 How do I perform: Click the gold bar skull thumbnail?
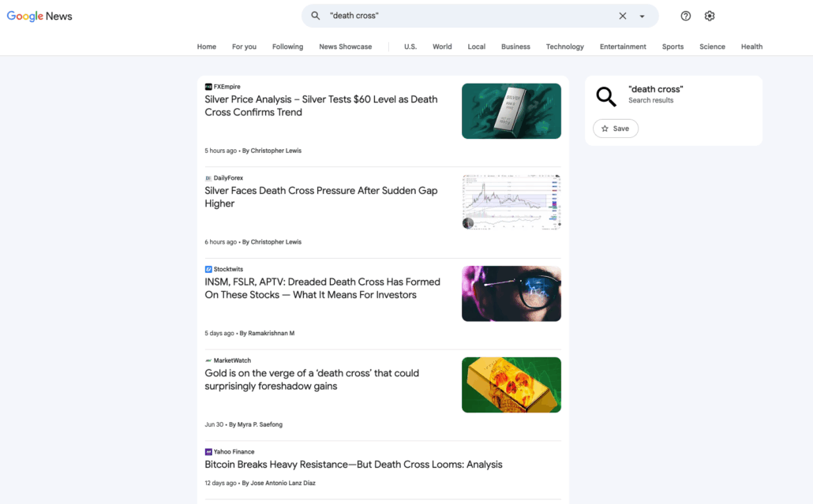pyautogui.click(x=511, y=384)
